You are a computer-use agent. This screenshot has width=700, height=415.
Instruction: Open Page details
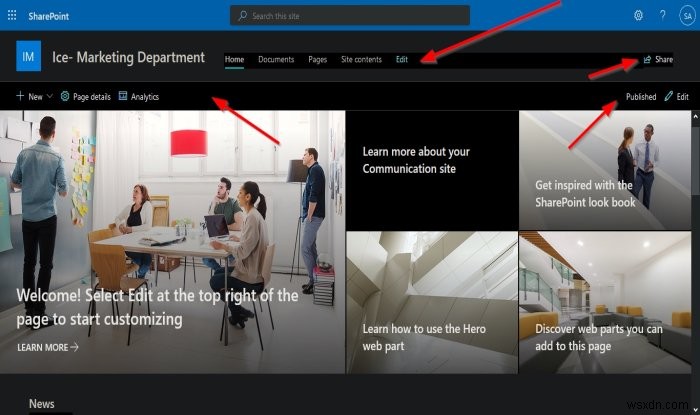[92, 97]
